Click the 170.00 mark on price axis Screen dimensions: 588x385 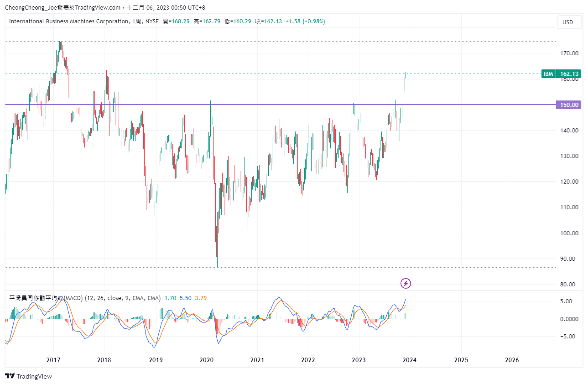click(569, 53)
